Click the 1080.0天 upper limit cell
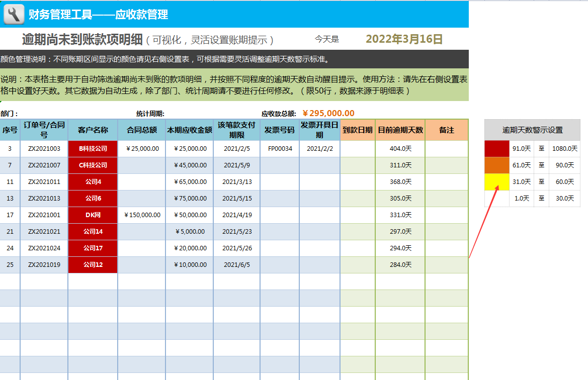 [564, 149]
